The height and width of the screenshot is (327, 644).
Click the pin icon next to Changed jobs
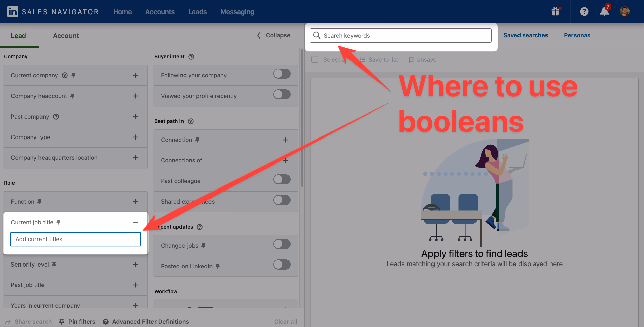click(203, 246)
